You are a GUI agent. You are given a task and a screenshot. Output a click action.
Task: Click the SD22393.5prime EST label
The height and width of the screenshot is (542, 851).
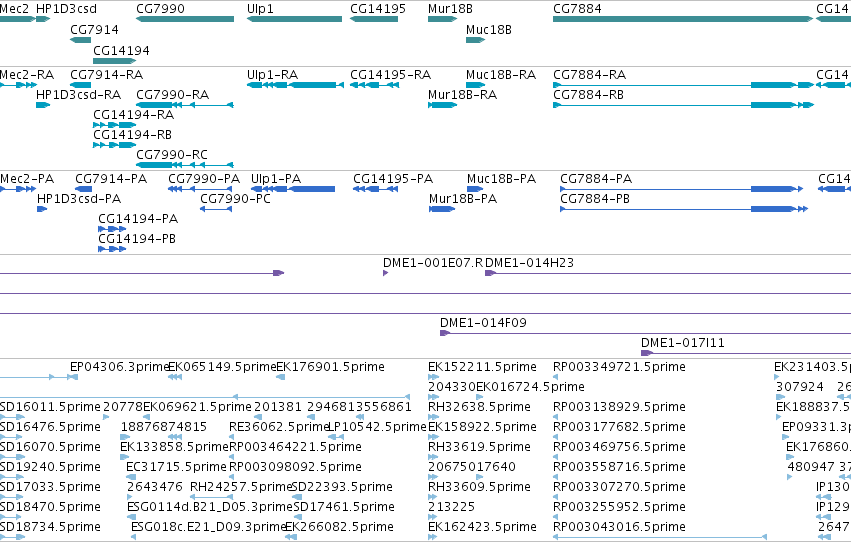(x=342, y=487)
